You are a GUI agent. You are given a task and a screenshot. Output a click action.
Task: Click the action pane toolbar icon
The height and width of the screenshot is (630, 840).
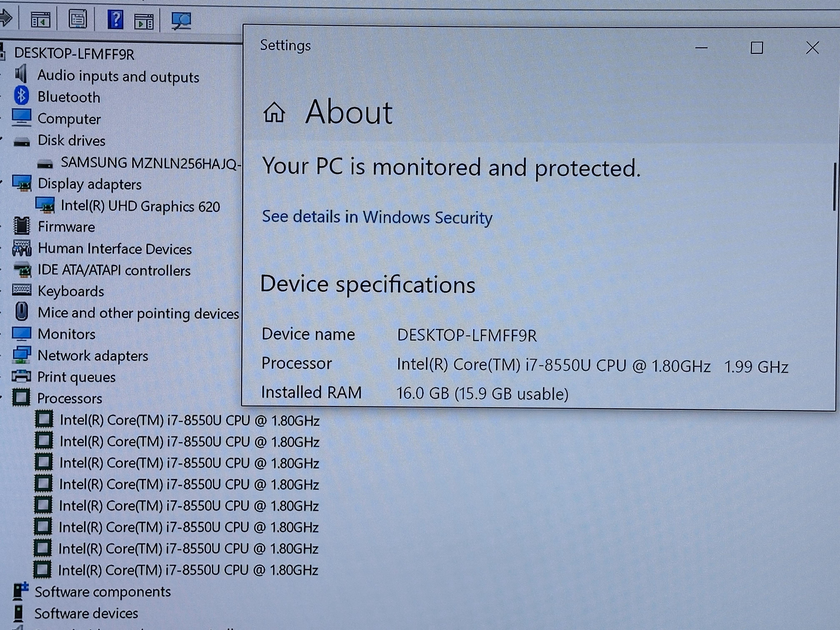(x=144, y=21)
